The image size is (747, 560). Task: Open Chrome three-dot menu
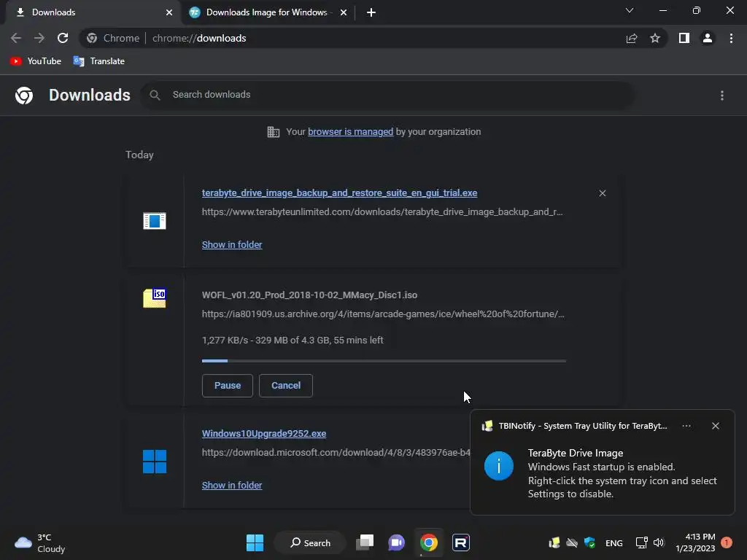731,38
